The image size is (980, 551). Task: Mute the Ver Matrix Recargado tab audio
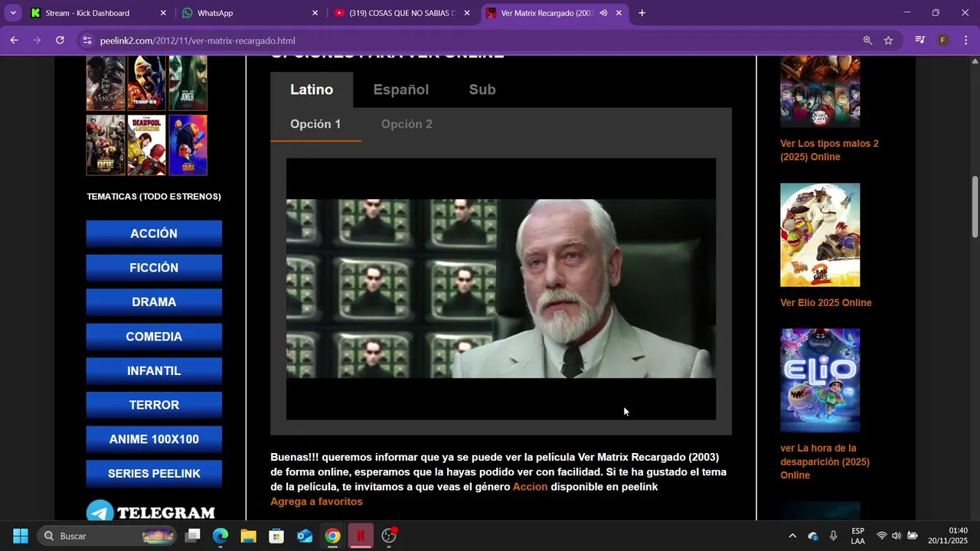click(603, 13)
